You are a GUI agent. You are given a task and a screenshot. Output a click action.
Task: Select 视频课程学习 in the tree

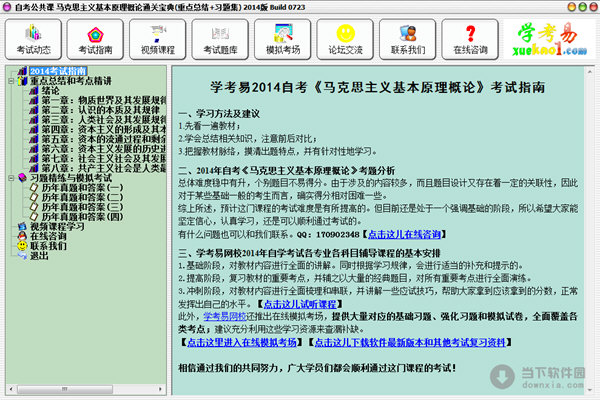(x=57, y=227)
